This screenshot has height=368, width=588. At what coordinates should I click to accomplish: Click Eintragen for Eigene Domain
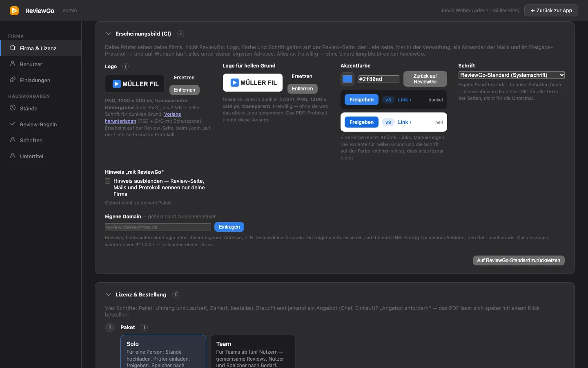pos(229,227)
